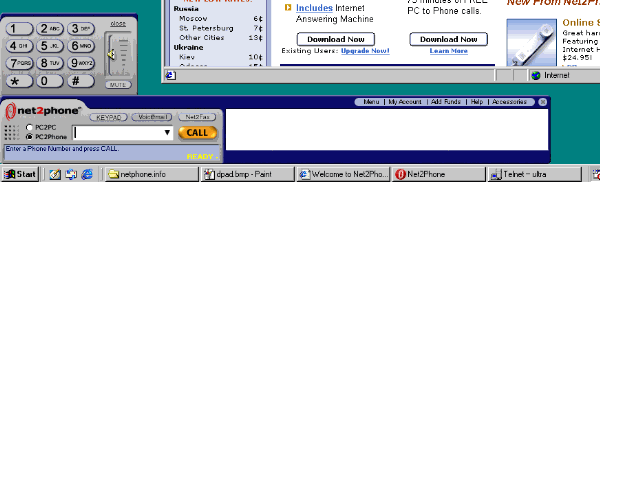Click the handset product thumbnail

(x=531, y=42)
